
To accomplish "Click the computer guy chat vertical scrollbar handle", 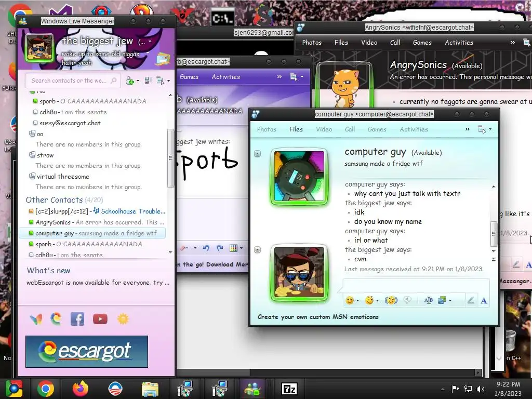I will [x=494, y=233].
